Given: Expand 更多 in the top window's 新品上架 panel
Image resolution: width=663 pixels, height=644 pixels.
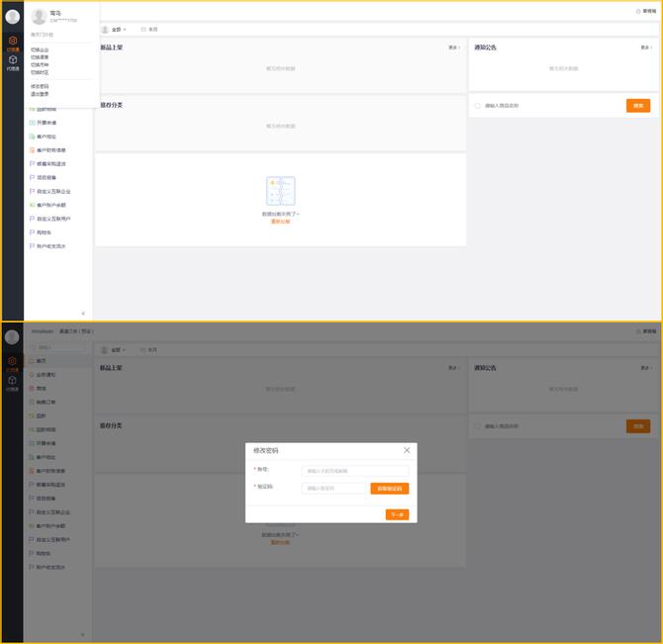Looking at the screenshot, I should [453, 47].
